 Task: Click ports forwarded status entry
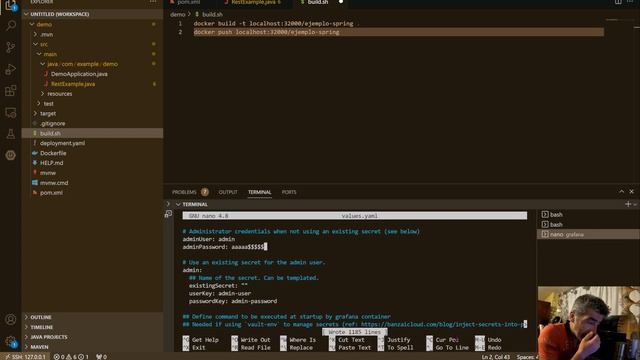pos(101,357)
